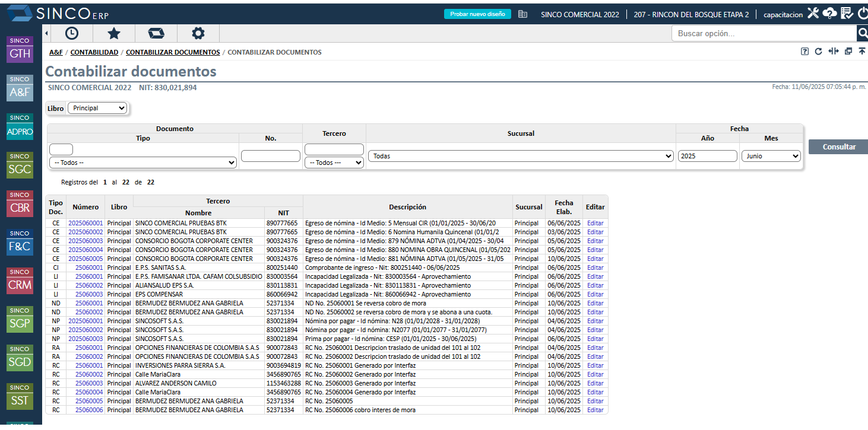The height and width of the screenshot is (430, 868).
Task: Click the A&F breadcrumb link
Action: pyautogui.click(x=56, y=52)
